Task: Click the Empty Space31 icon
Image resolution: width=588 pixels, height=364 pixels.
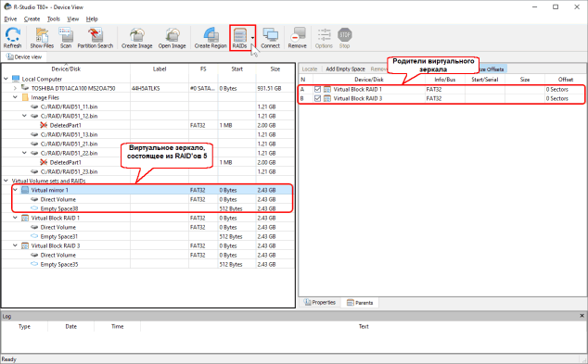Action: click(34, 236)
